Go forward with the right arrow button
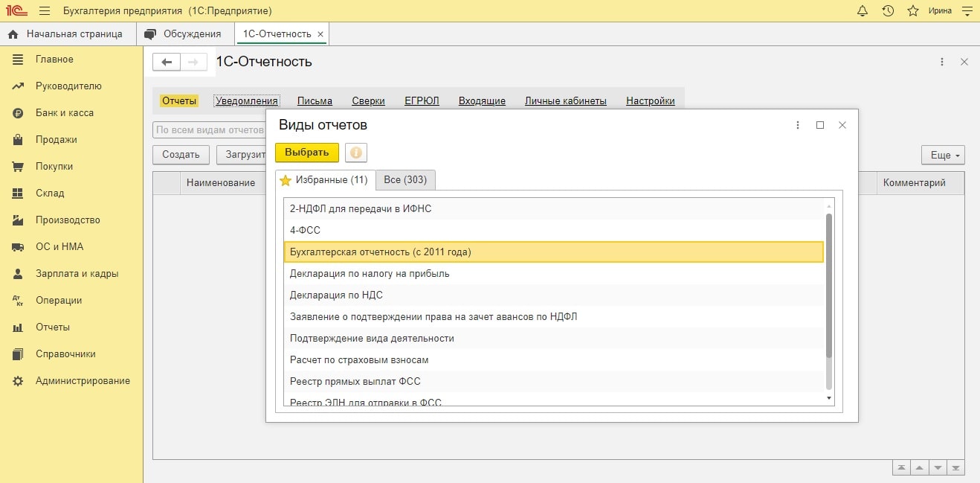 pyautogui.click(x=193, y=63)
